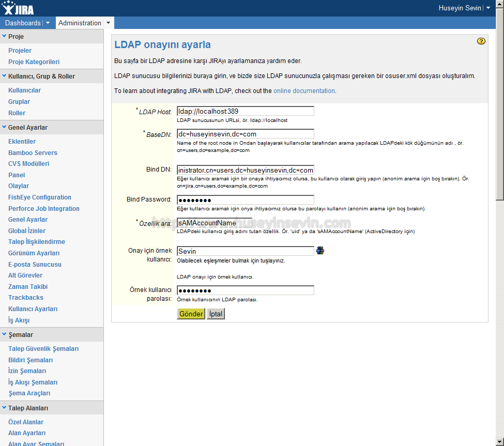Open FishEye Configuration
Viewport: 504px width, 446px height.
[39, 197]
